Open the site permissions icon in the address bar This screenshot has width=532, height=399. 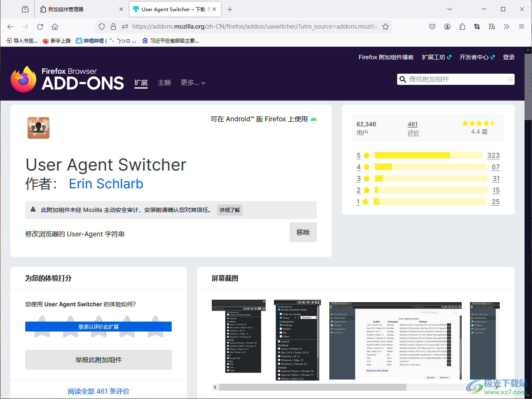pyautogui.click(x=125, y=26)
